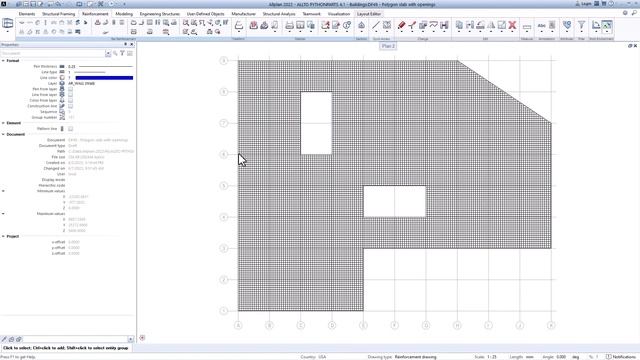Select the H-shaped change tool
This screenshot has width=640, height=360.
click(x=444, y=25)
